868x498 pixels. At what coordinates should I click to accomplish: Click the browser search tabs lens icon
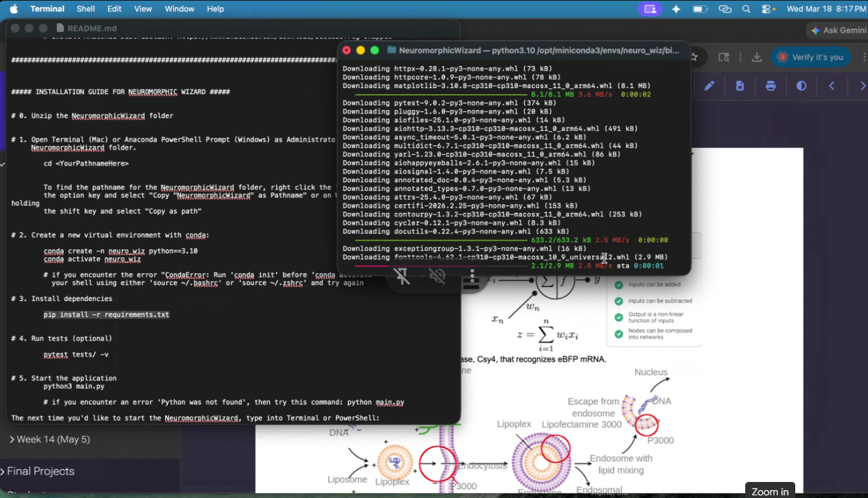pyautogui.click(x=724, y=57)
